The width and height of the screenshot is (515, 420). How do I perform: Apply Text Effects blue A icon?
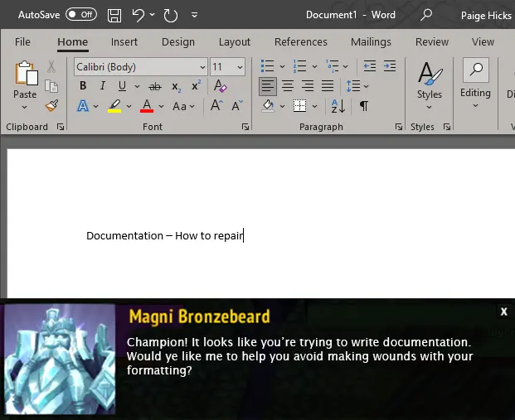pos(83,106)
